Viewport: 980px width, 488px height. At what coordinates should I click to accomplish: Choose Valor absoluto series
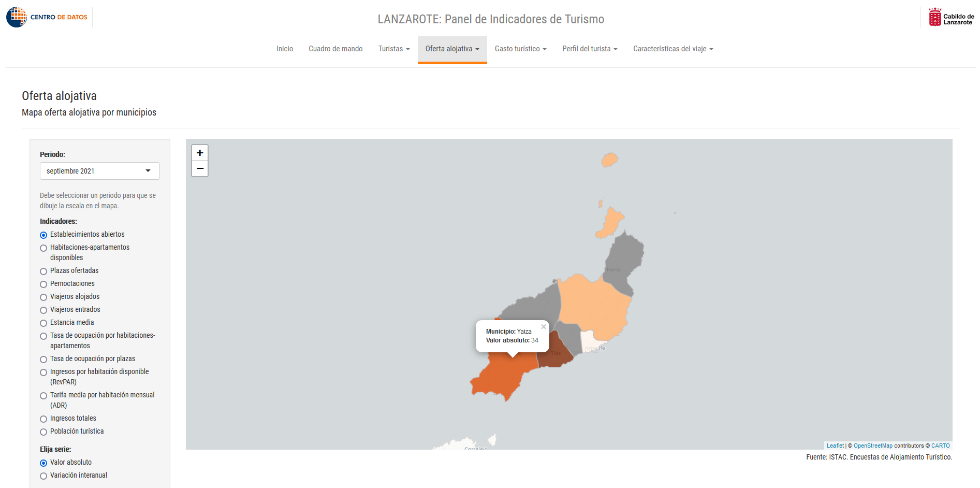click(x=43, y=463)
